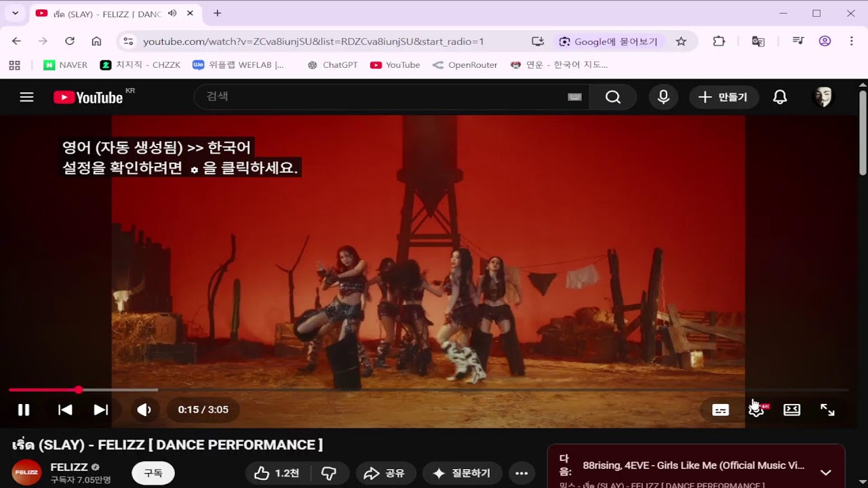
Task: Open Google Translate icon in toolbar
Action: click(758, 41)
